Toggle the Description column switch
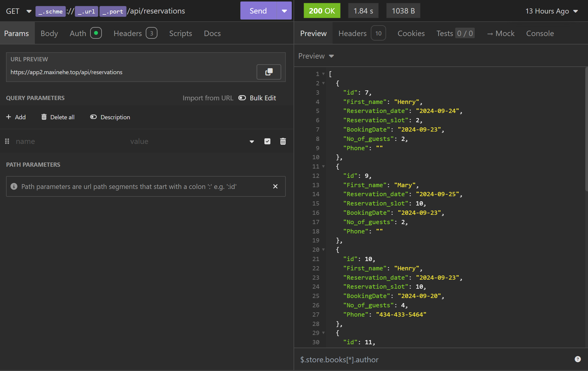588x371 pixels. tap(93, 117)
